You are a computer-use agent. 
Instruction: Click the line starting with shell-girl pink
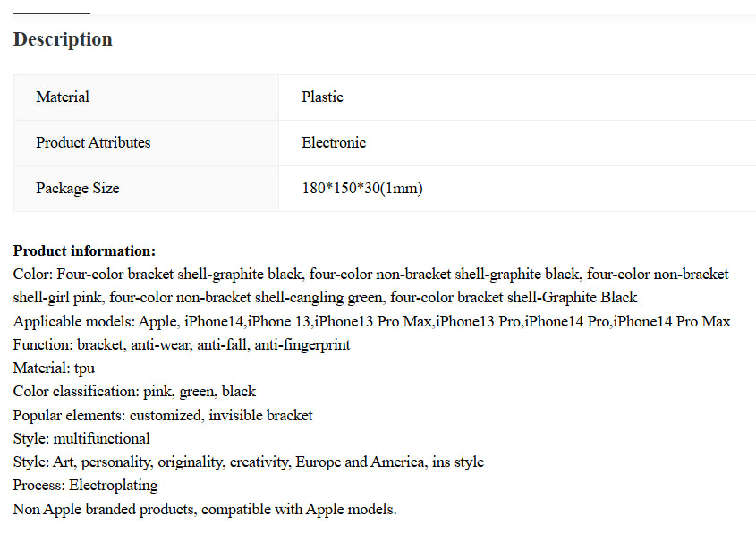click(x=325, y=297)
